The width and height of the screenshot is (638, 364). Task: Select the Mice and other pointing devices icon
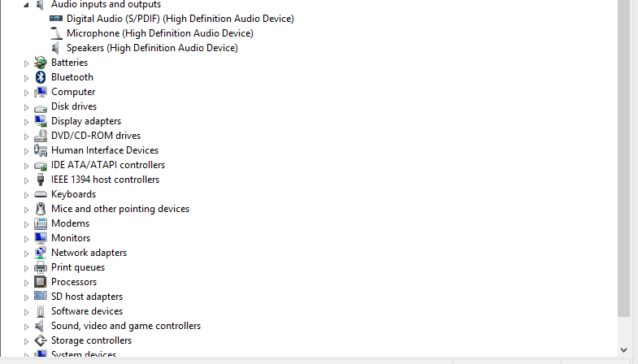tap(41, 209)
